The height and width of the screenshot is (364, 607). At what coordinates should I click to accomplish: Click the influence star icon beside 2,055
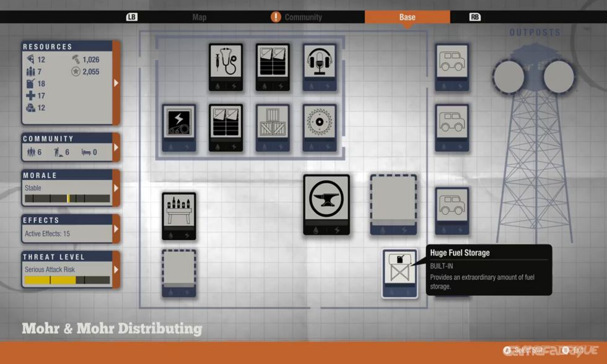click(76, 72)
